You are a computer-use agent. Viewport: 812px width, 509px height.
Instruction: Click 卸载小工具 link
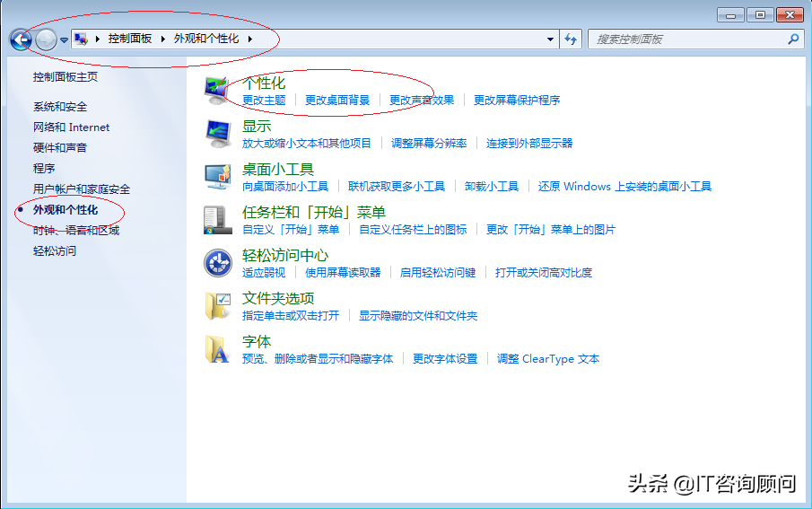click(492, 187)
